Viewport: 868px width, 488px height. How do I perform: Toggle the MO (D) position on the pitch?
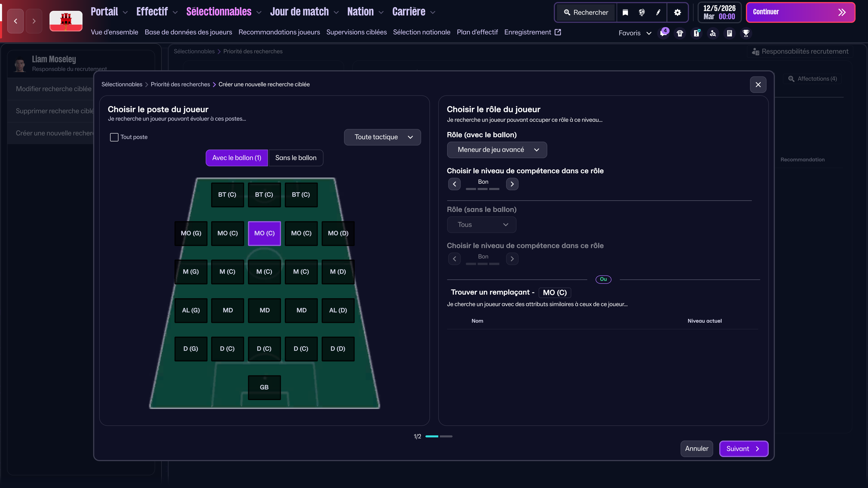tap(338, 233)
